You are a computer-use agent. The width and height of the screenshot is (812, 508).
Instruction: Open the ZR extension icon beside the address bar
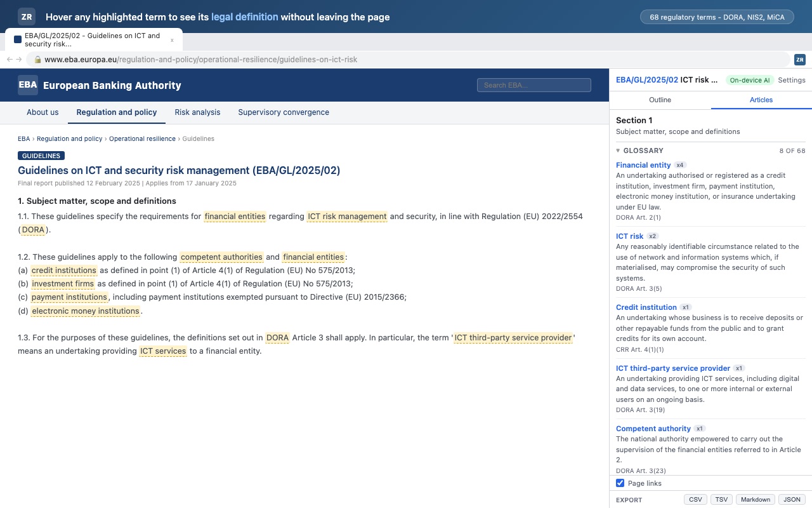click(x=800, y=60)
